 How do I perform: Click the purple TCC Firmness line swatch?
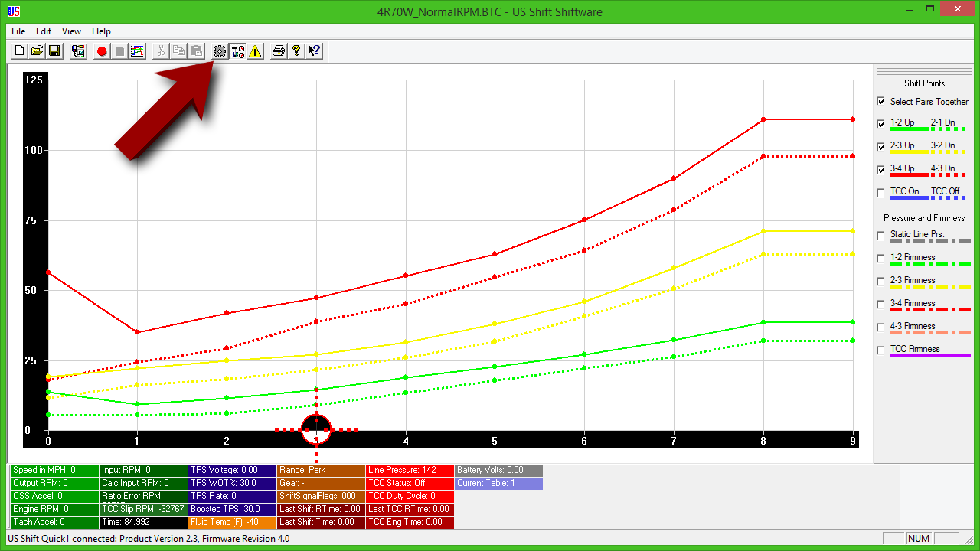pyautogui.click(x=930, y=356)
